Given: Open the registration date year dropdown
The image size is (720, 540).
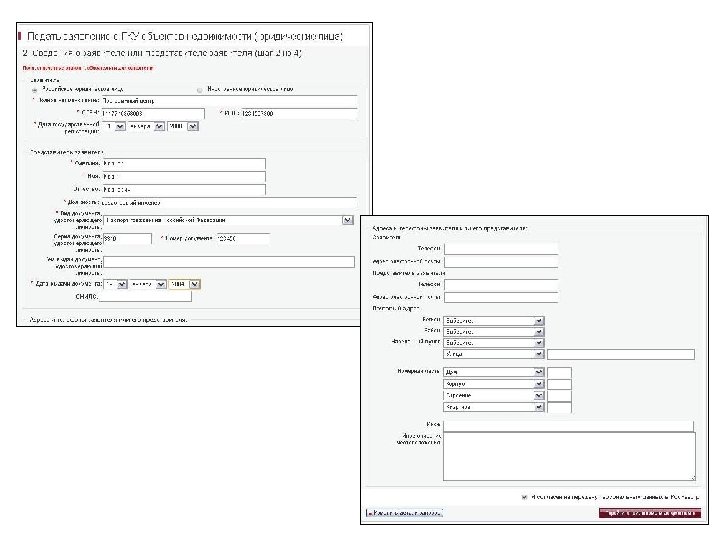Looking at the screenshot, I should point(183,126).
